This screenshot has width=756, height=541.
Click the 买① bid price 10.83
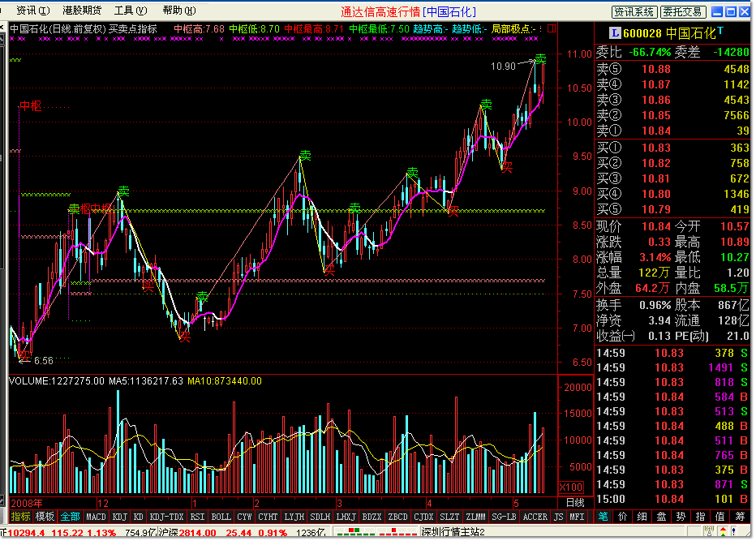(x=655, y=148)
